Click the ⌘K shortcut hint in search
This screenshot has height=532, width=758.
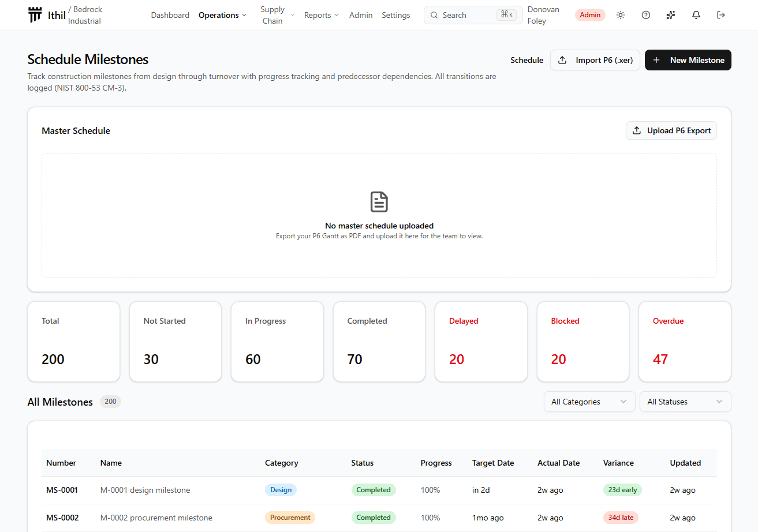pos(506,15)
